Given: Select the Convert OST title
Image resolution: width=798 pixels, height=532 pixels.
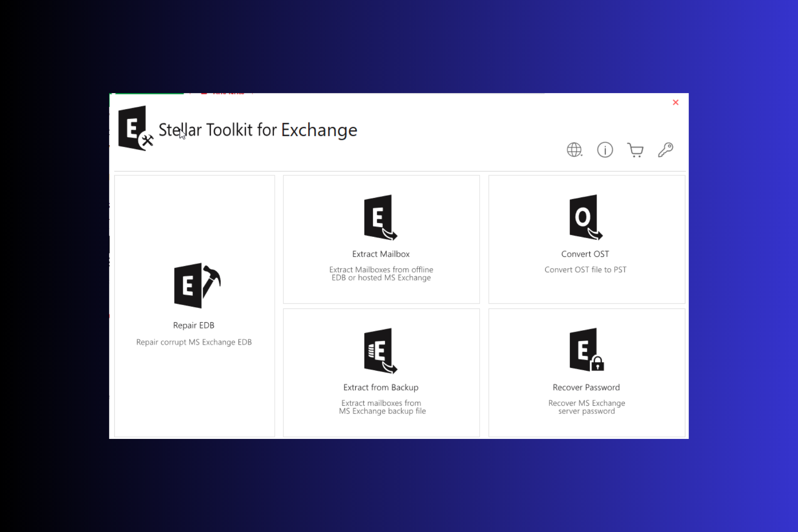Looking at the screenshot, I should 585,254.
